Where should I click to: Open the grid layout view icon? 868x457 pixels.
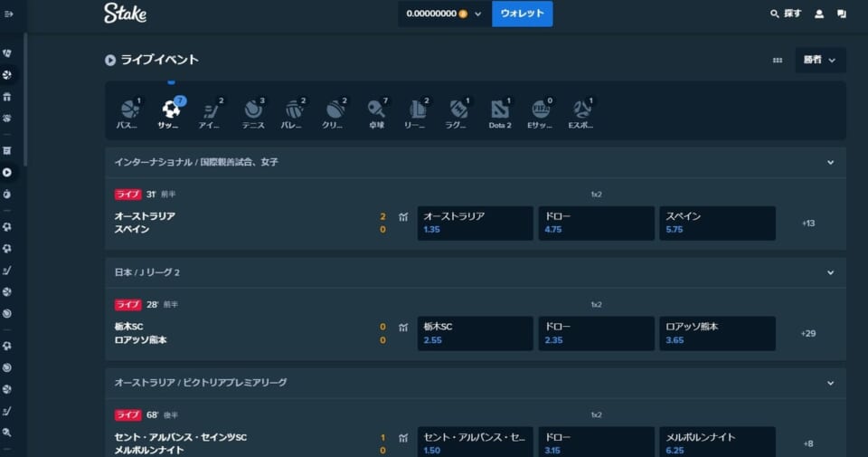tap(778, 60)
